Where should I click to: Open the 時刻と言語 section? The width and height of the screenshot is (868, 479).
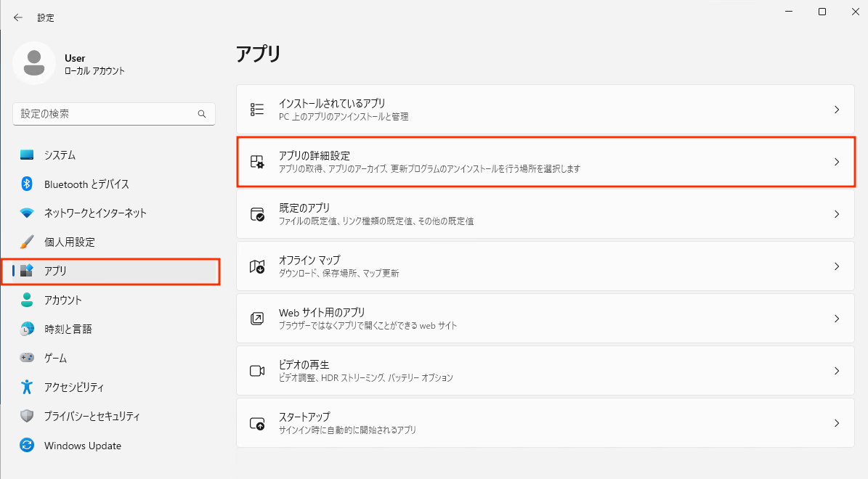pyautogui.click(x=68, y=329)
